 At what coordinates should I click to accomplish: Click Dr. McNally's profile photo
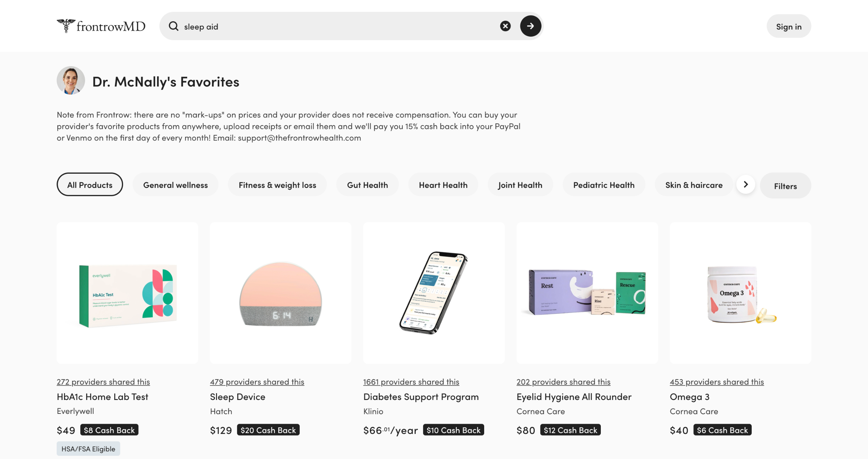point(71,80)
